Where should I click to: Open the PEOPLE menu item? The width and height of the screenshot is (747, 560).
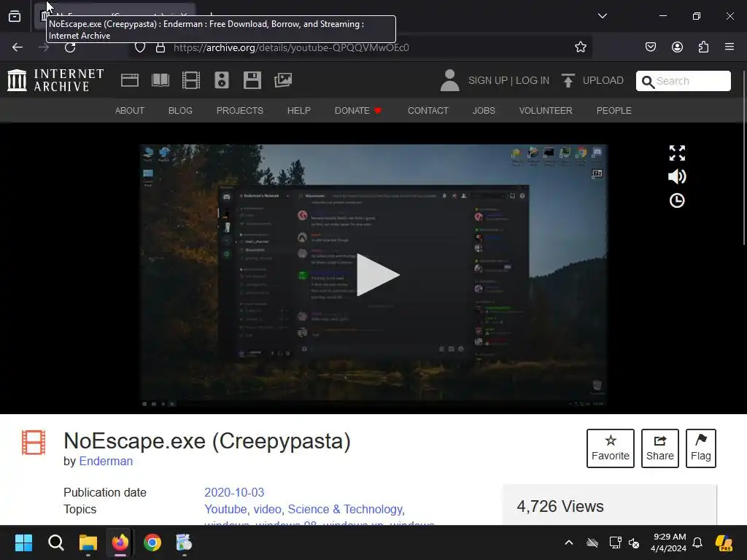click(614, 111)
